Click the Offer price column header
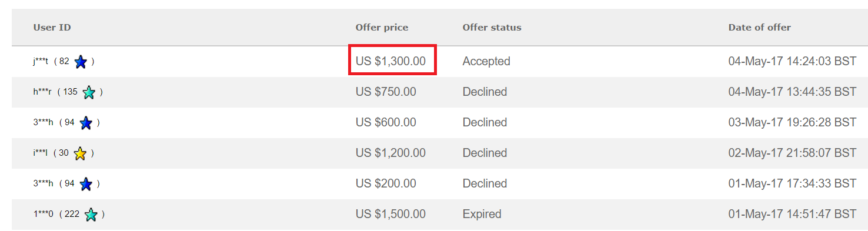The width and height of the screenshot is (868, 231). click(x=382, y=28)
